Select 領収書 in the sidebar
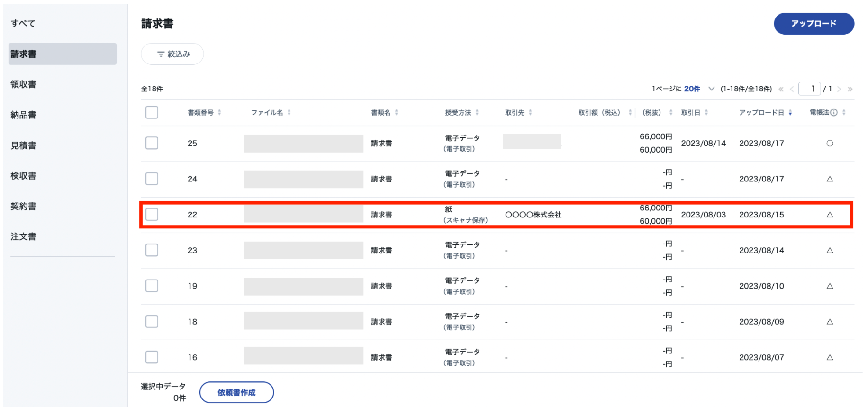Image resolution: width=868 pixels, height=407 pixels. pos(23,84)
